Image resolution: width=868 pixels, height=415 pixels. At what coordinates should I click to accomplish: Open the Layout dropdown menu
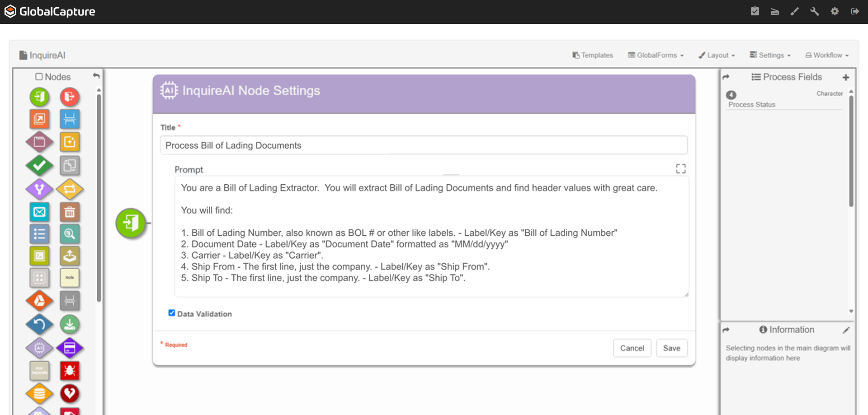(717, 55)
